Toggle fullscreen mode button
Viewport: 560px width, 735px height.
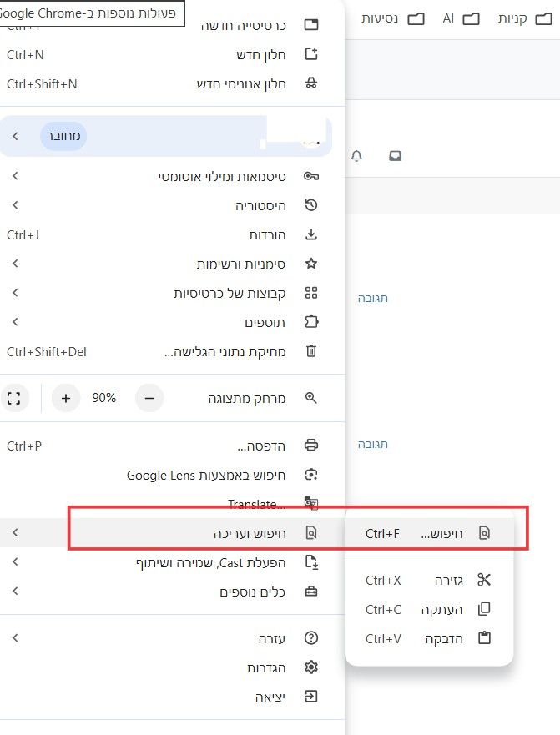click(14, 398)
